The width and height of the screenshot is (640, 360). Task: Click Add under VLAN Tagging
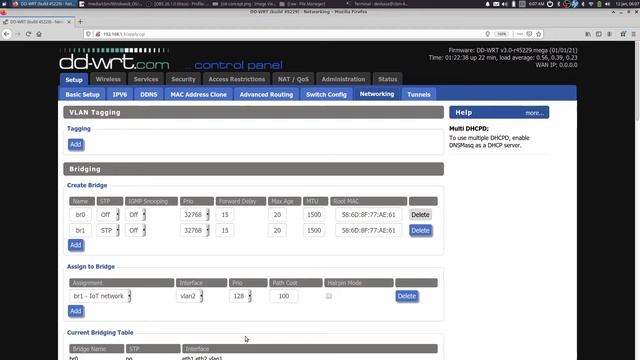[76, 144]
